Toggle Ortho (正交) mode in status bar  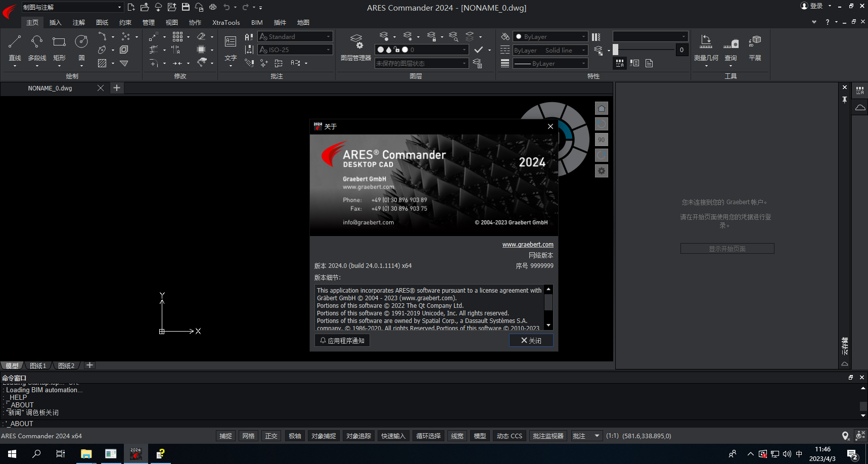(271, 436)
